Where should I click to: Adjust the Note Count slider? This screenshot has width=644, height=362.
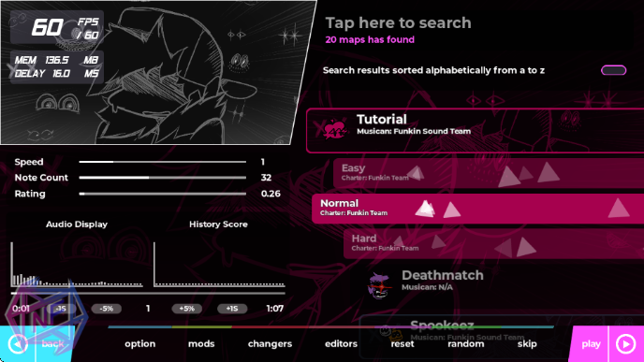tap(163, 178)
